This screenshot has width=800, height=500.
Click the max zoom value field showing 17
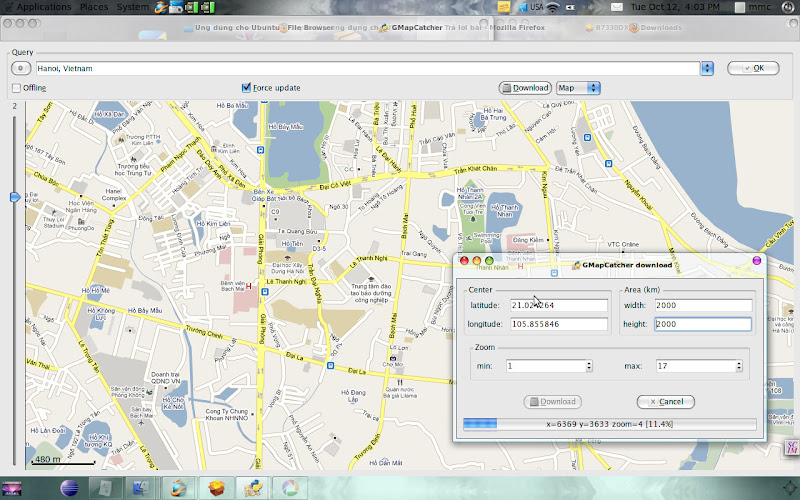(x=695, y=366)
